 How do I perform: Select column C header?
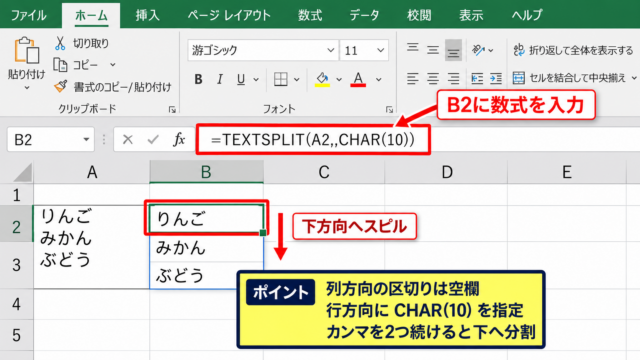[x=324, y=172]
